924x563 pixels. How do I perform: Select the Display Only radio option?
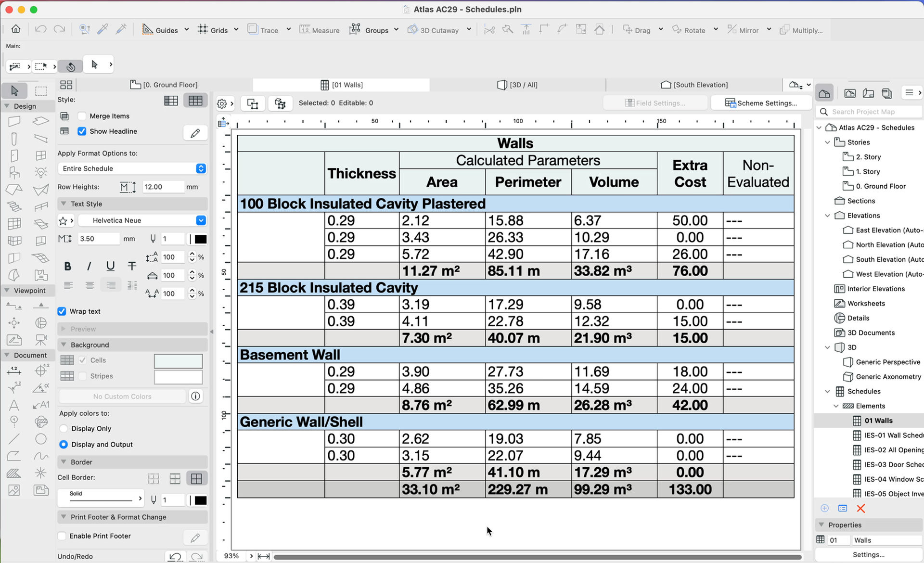click(x=64, y=428)
